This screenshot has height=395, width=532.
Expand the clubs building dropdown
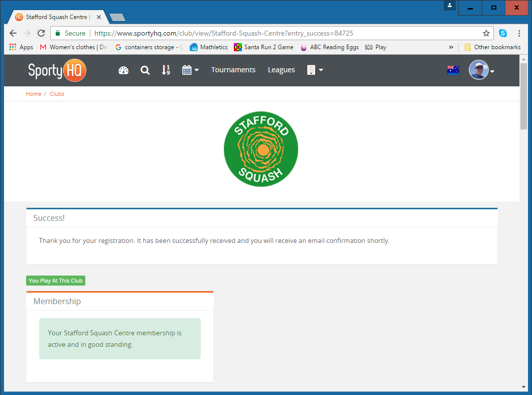point(315,70)
